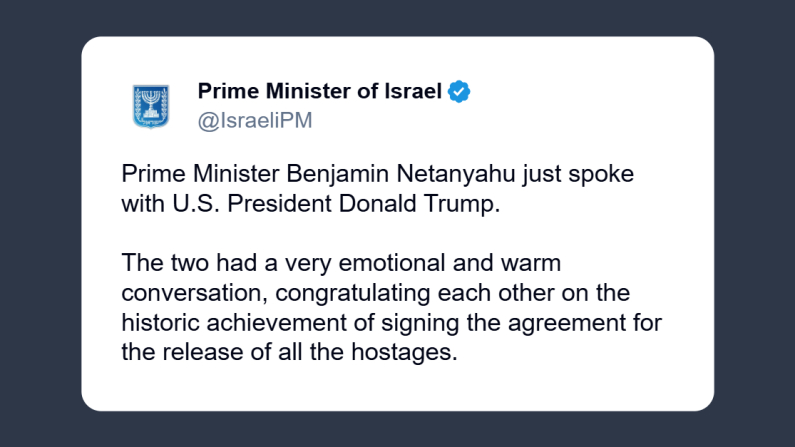Click the phrase "The two had"
This screenshot has width=795, height=447.
(177, 265)
